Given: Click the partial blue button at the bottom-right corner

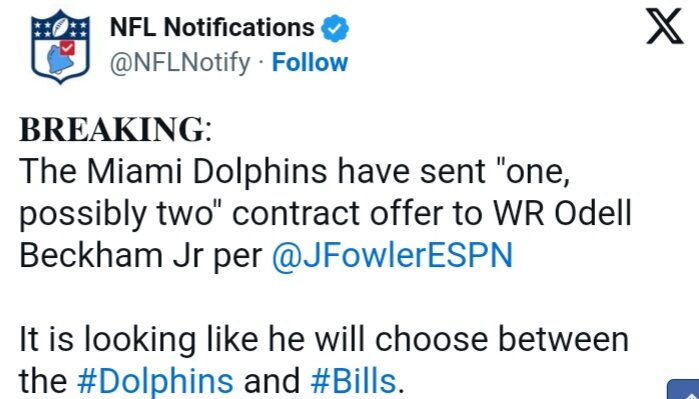Looking at the screenshot, I should [683, 389].
